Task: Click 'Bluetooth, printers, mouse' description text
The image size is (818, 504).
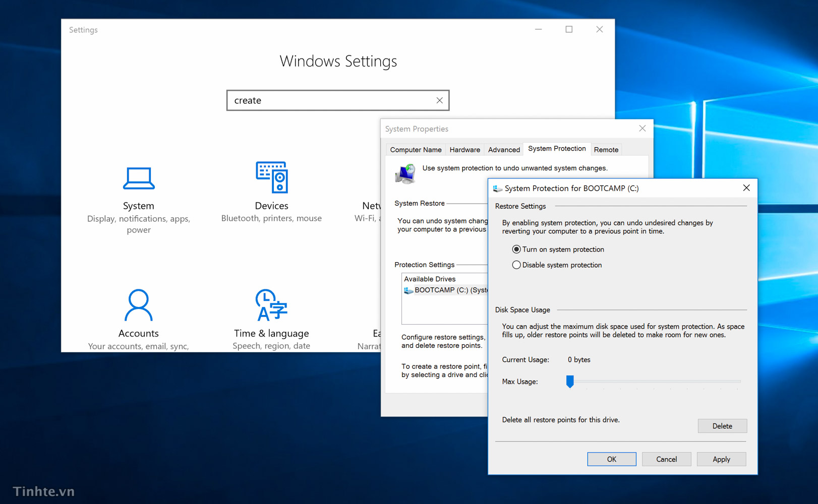Action: [271, 218]
